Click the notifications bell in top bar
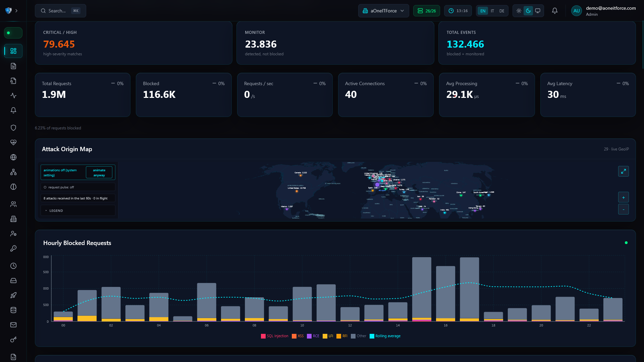The width and height of the screenshot is (644, 362). click(x=555, y=11)
